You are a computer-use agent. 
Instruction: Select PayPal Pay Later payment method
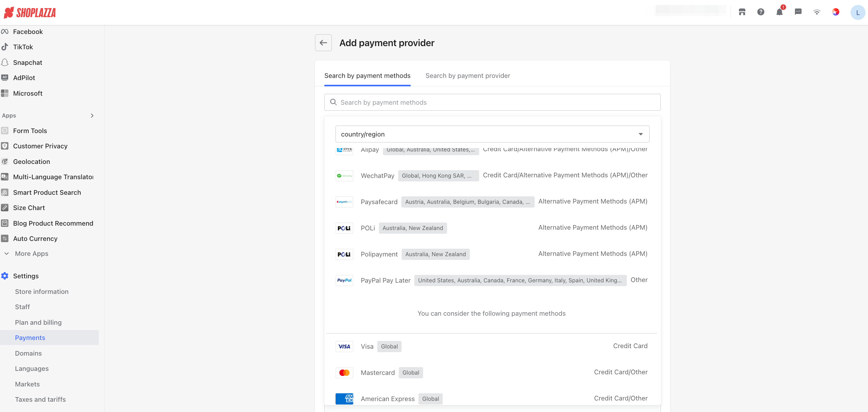click(x=491, y=280)
